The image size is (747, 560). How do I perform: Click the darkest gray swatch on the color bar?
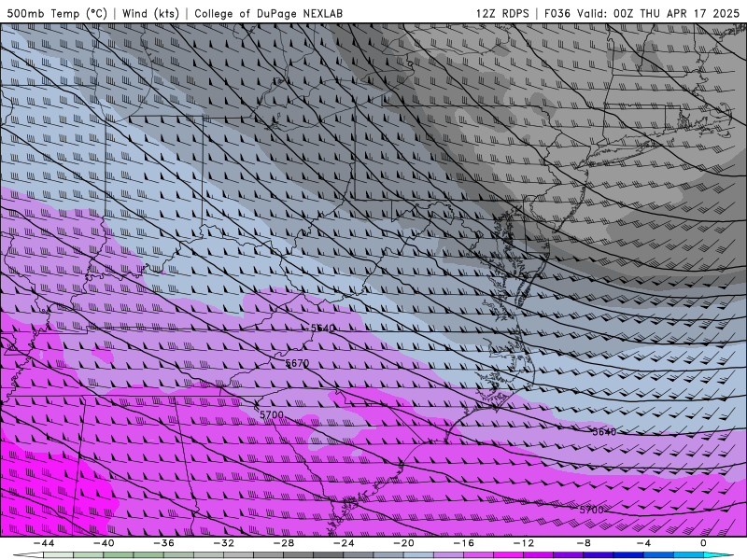point(329,555)
